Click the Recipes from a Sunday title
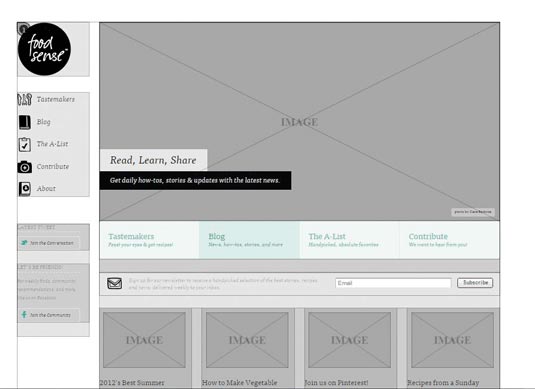The width and height of the screenshot is (535, 389). tap(443, 383)
